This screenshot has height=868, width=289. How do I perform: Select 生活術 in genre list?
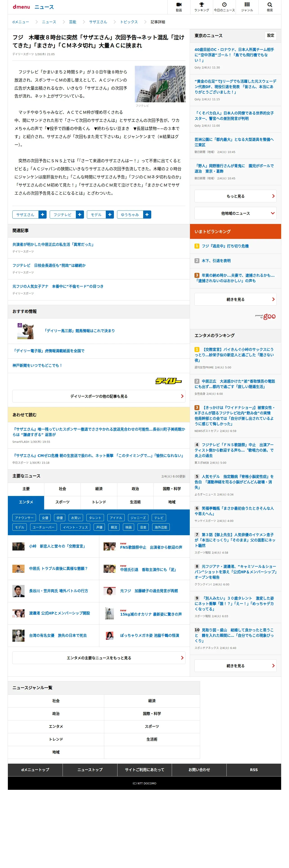[x=152, y=739]
